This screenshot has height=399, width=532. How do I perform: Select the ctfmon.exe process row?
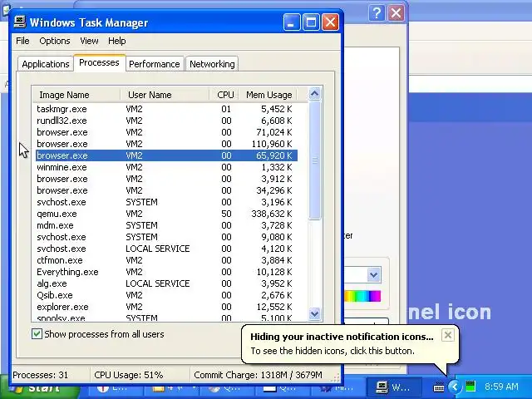[166, 260]
